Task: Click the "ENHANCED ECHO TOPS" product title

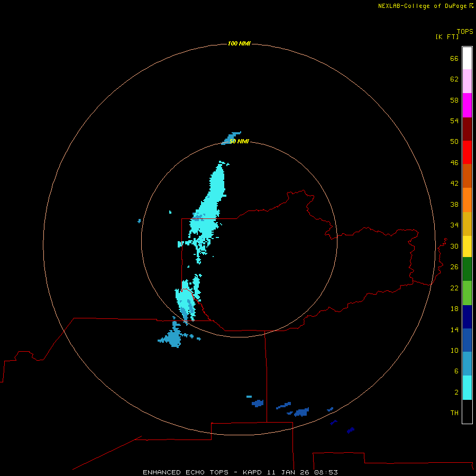Action: 185,472
